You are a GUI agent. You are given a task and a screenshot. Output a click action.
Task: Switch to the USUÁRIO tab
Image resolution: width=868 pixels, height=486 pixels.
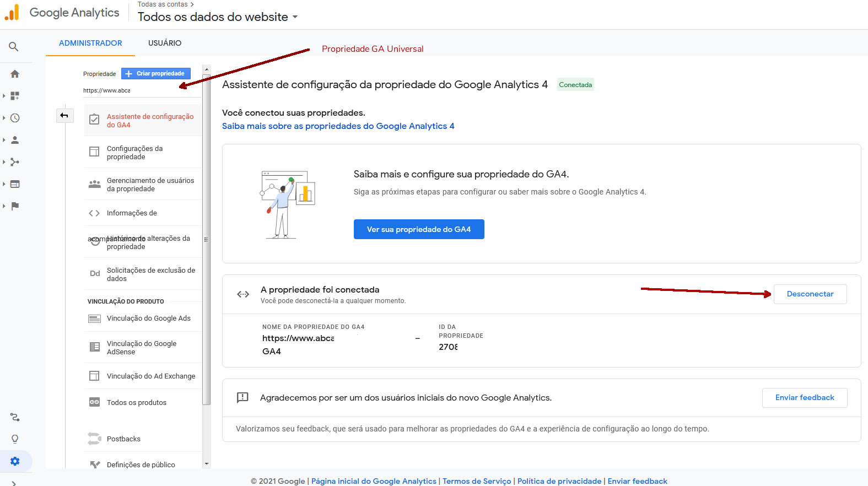tap(165, 43)
